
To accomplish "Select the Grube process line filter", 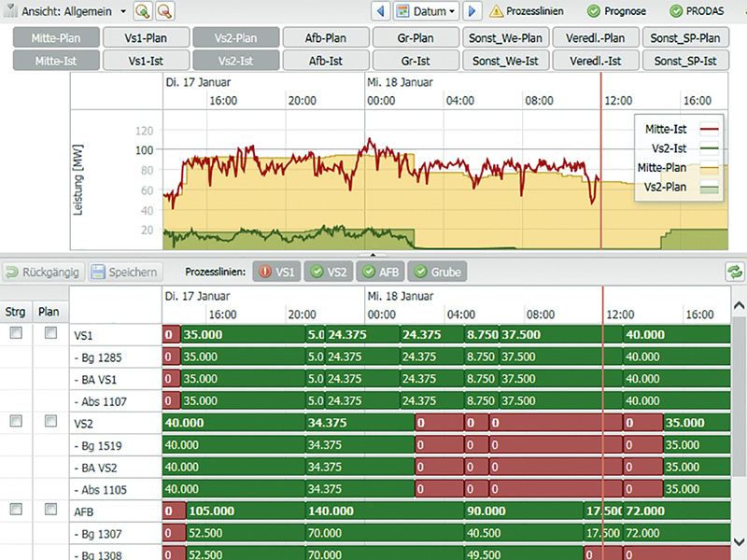I will point(436,273).
